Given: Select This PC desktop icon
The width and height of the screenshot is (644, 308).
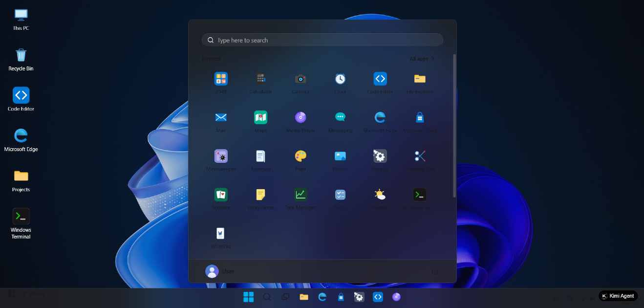Looking at the screenshot, I should (21, 20).
